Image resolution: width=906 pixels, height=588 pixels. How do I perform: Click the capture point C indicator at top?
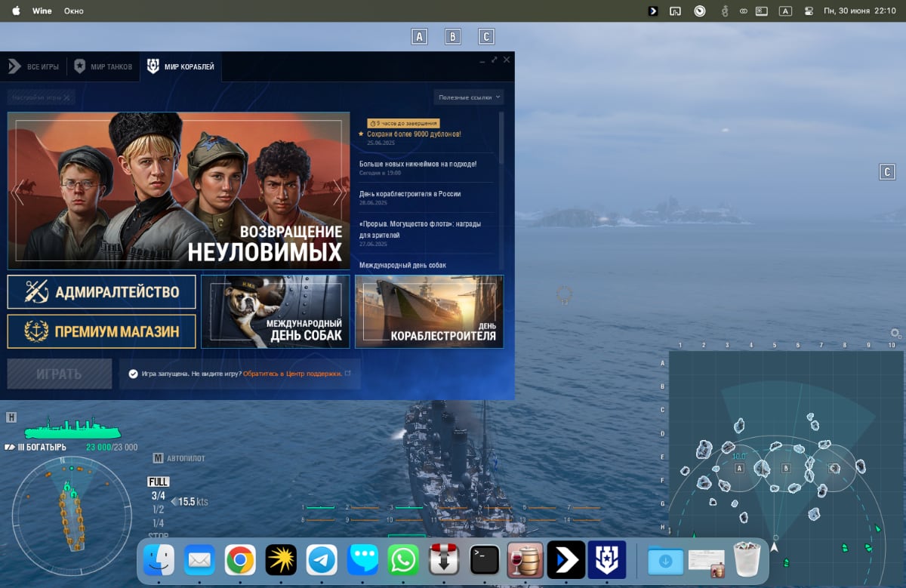coord(486,36)
